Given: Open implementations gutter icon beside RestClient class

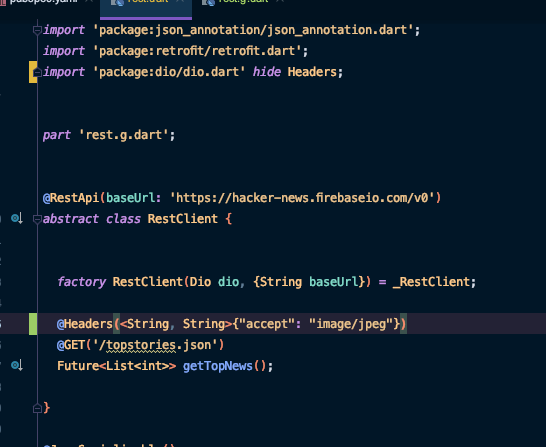Looking at the screenshot, I should (17, 219).
